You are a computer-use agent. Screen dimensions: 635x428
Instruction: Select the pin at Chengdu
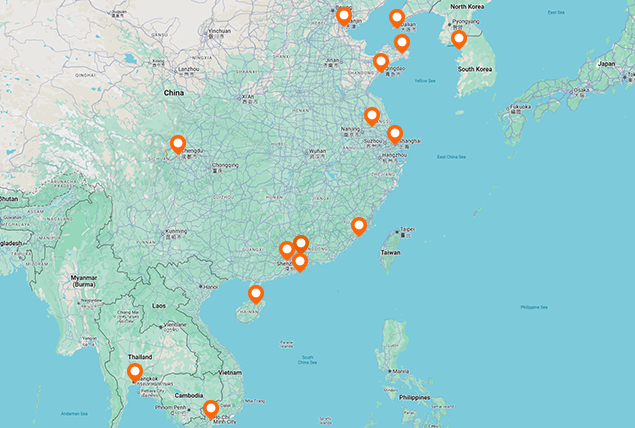coord(178,143)
